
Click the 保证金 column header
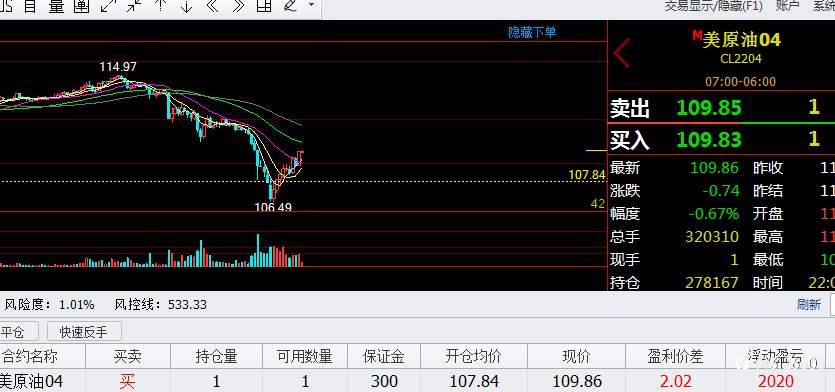(x=384, y=356)
